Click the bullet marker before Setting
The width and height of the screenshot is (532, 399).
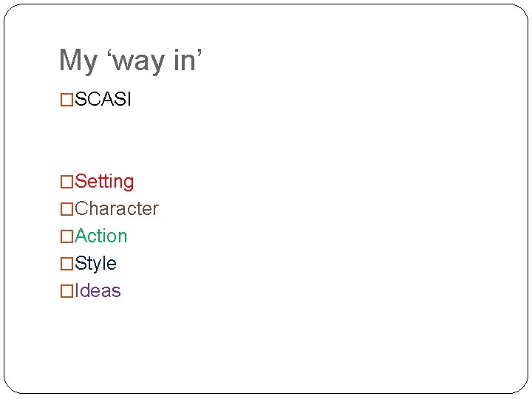point(66,182)
